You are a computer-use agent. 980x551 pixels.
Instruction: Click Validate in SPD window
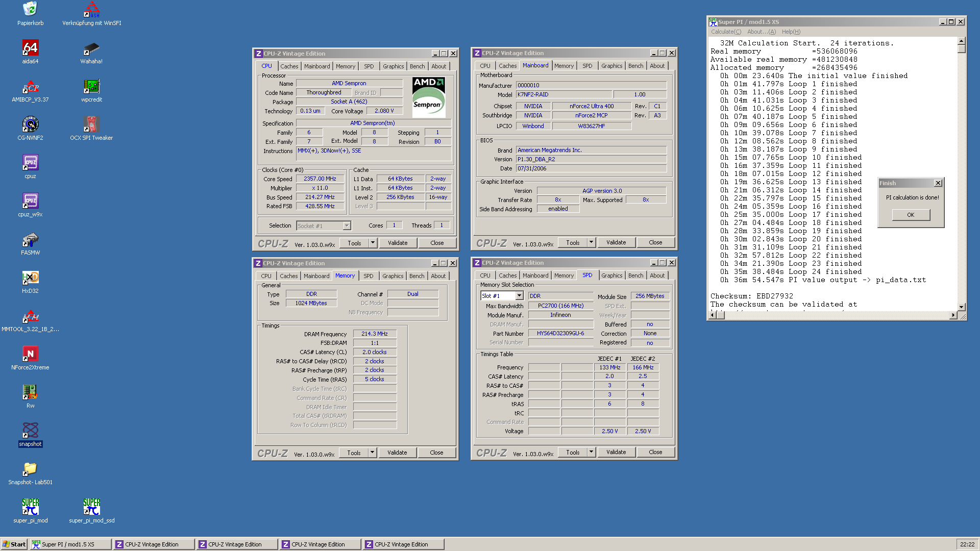tap(616, 452)
